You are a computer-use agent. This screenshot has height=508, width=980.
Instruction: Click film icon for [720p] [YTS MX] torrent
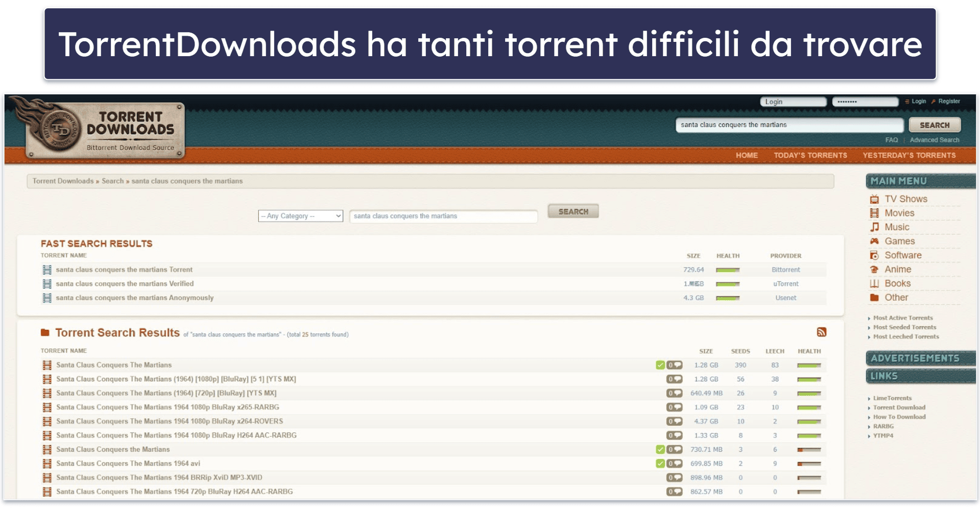47,393
